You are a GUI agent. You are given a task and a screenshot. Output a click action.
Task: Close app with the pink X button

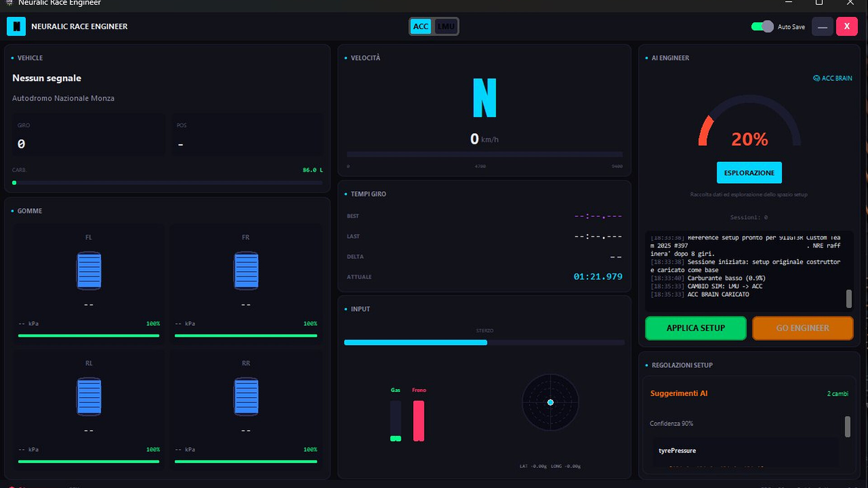click(847, 27)
